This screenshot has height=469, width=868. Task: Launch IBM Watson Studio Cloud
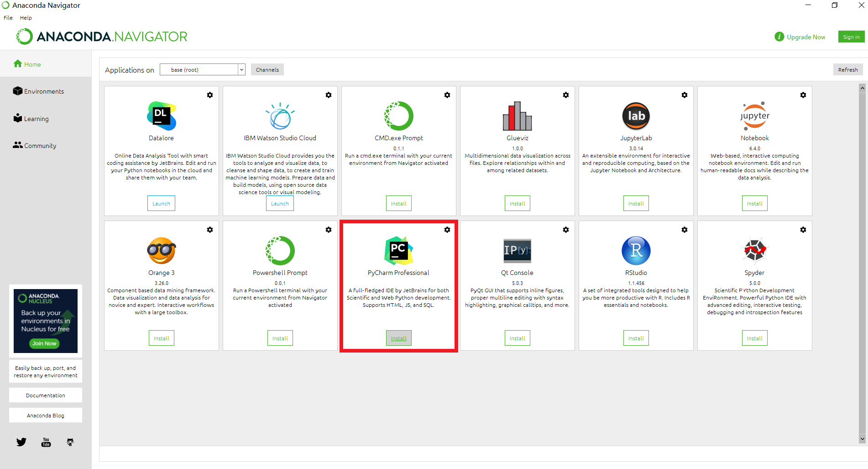280,204
